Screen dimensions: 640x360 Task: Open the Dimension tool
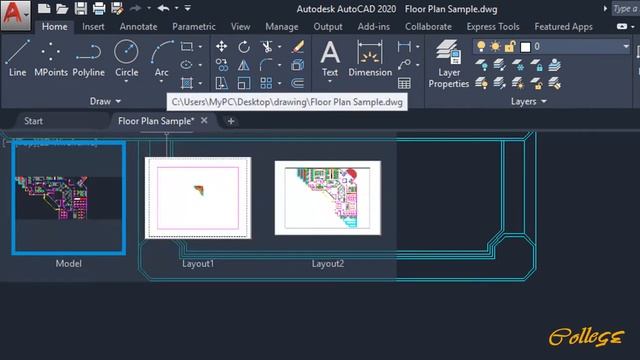pyautogui.click(x=370, y=58)
